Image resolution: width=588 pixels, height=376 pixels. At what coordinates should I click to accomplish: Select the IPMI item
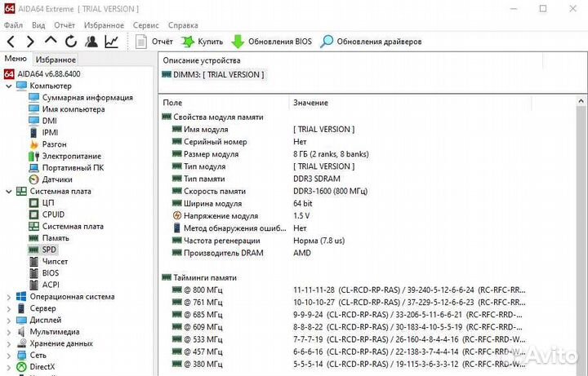pyautogui.click(x=51, y=133)
